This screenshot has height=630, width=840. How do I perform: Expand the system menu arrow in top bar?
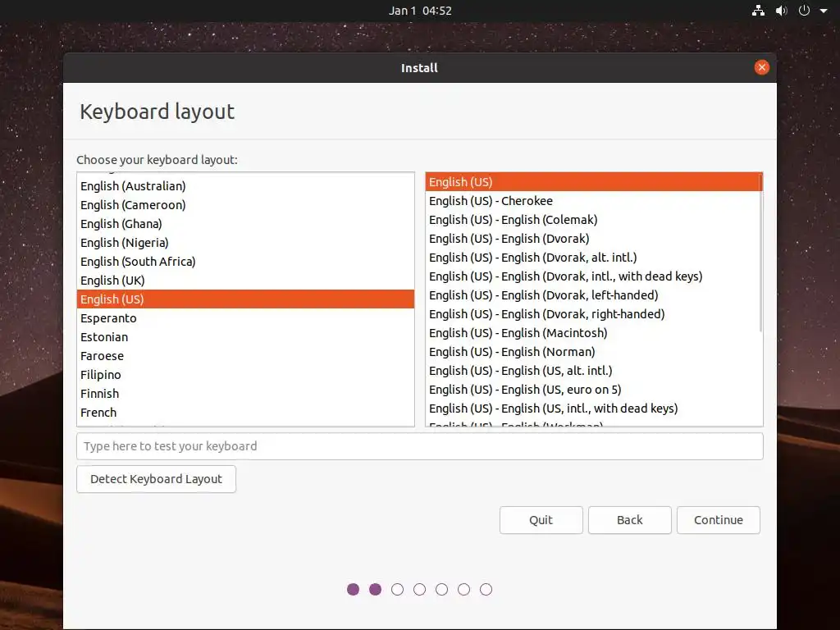(824, 11)
